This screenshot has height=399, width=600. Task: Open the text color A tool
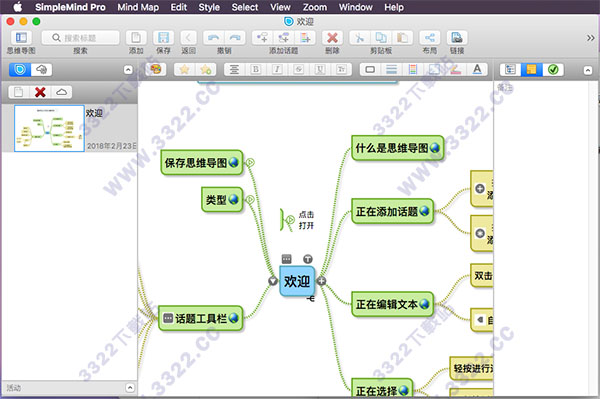click(477, 69)
